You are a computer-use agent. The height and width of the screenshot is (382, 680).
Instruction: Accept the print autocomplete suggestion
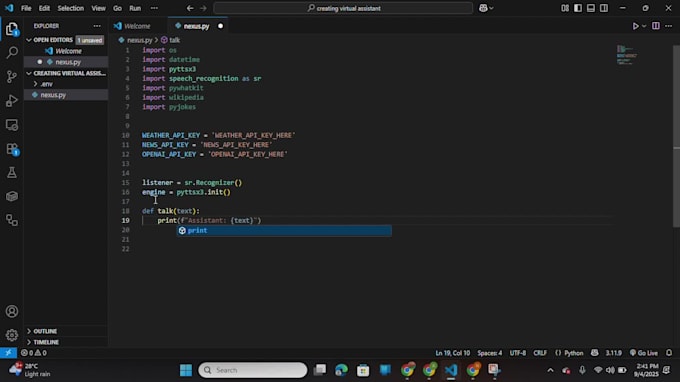(x=284, y=230)
